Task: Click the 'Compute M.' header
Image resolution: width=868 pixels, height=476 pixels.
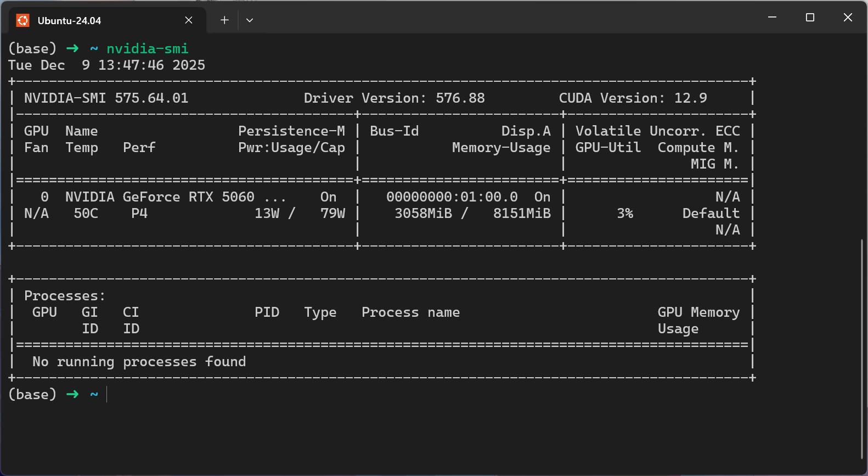Action: [x=698, y=148]
